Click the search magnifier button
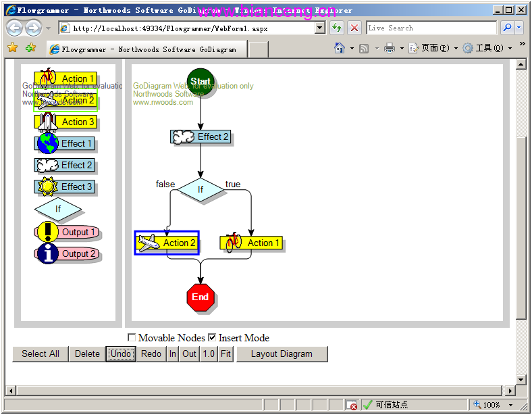The image size is (532, 415). click(507, 28)
